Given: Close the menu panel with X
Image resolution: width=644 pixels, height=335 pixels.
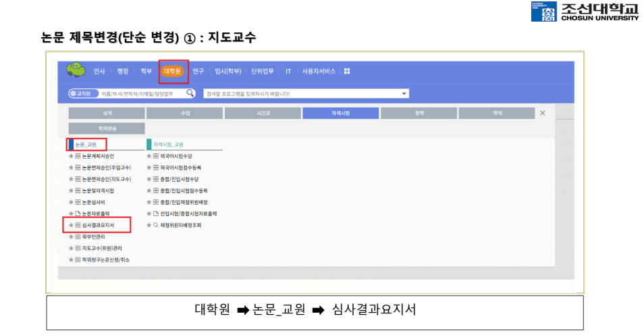Looking at the screenshot, I should click(x=543, y=113).
